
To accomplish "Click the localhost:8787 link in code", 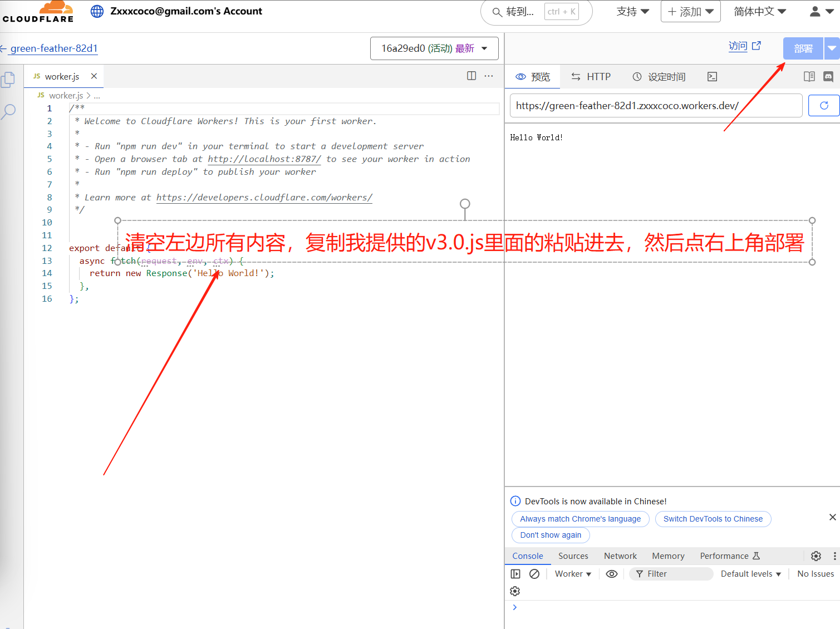I will [264, 159].
